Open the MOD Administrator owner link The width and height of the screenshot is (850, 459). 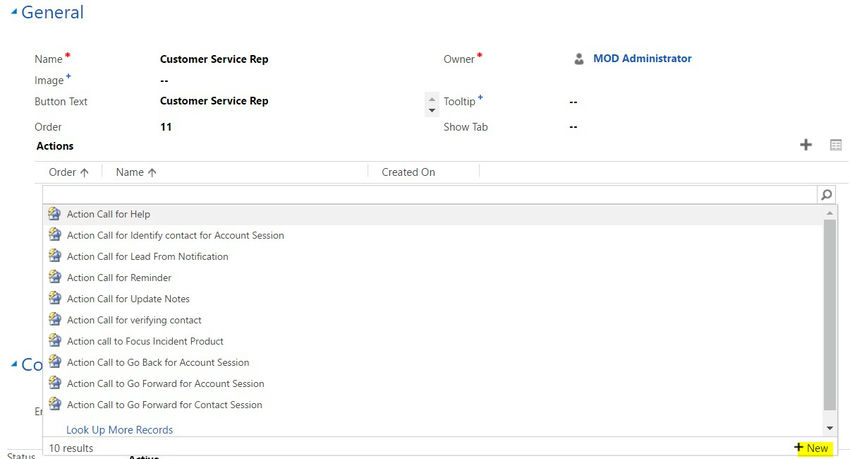642,59
